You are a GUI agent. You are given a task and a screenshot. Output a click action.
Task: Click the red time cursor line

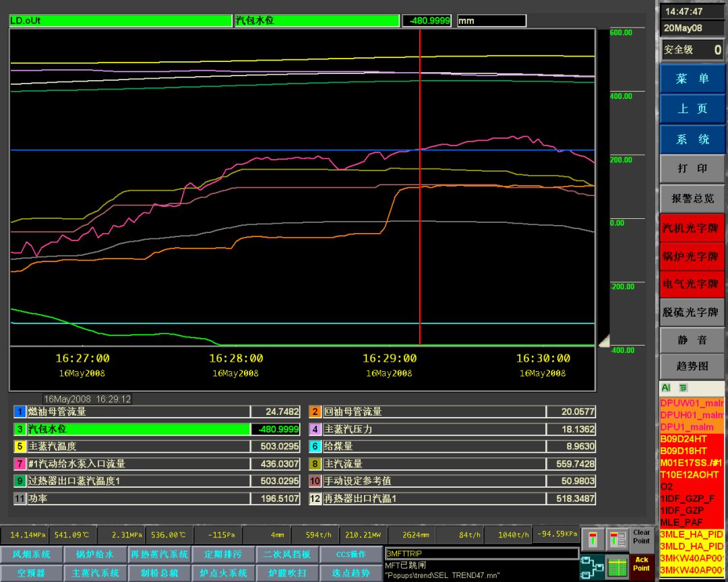420,187
